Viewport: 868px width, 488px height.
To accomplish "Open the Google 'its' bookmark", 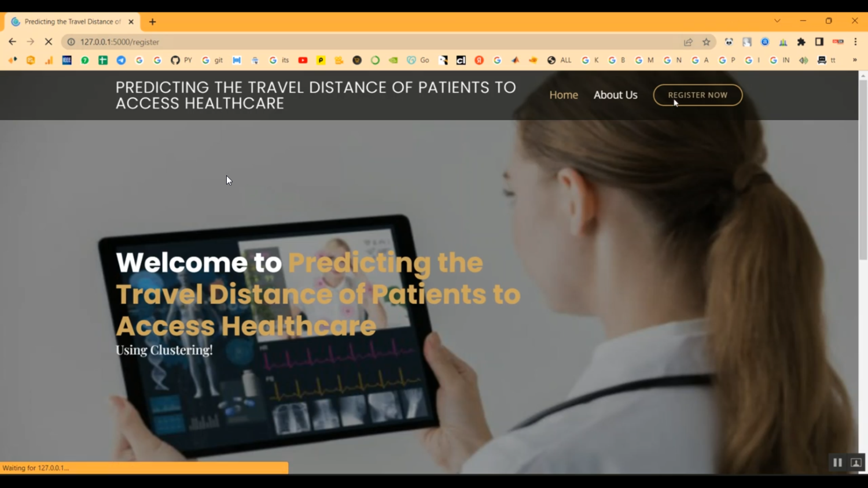I will coord(279,60).
